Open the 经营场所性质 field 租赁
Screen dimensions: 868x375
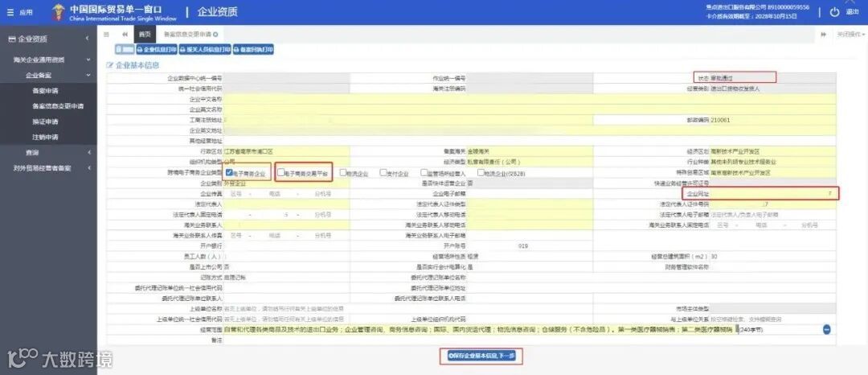pyautogui.click(x=530, y=257)
